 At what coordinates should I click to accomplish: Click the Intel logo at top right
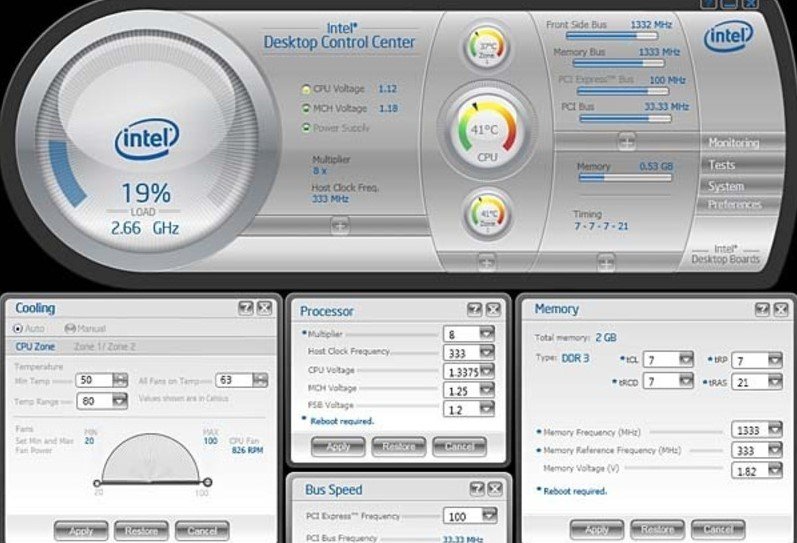click(x=727, y=36)
